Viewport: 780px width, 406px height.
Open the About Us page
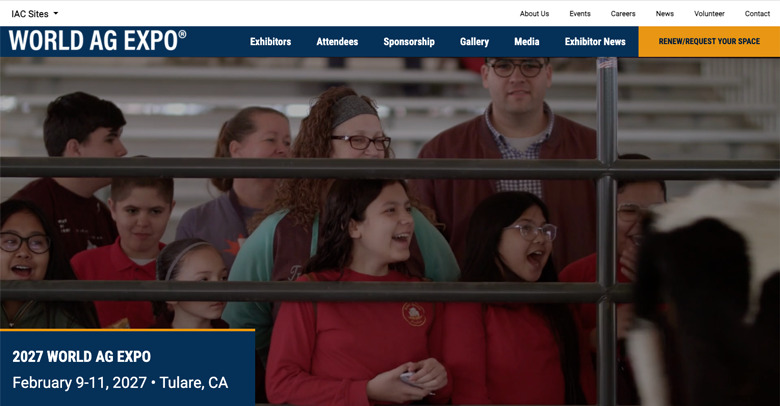click(534, 13)
